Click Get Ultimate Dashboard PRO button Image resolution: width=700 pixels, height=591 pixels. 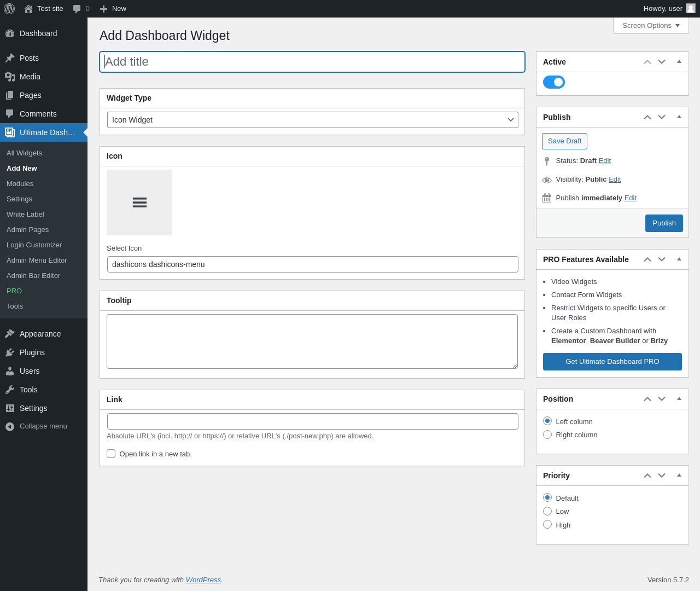click(x=612, y=362)
